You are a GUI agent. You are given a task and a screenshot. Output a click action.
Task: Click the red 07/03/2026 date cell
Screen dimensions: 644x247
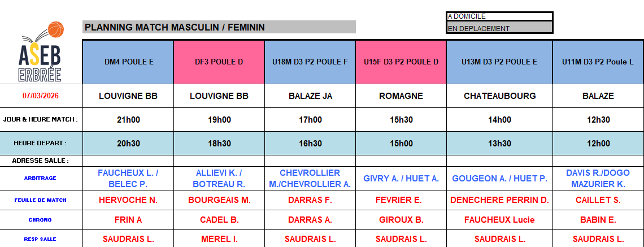coord(41,96)
